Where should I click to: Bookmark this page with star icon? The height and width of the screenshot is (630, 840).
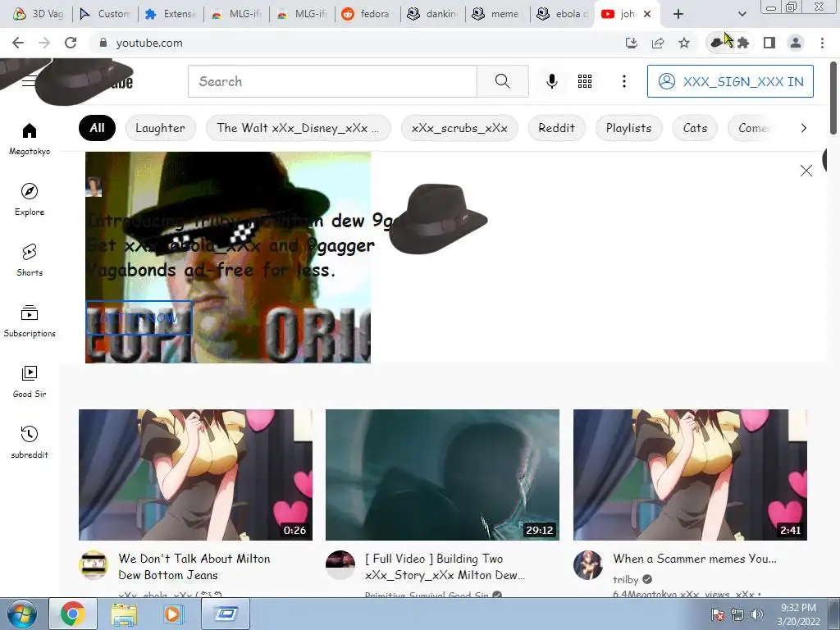(x=684, y=43)
